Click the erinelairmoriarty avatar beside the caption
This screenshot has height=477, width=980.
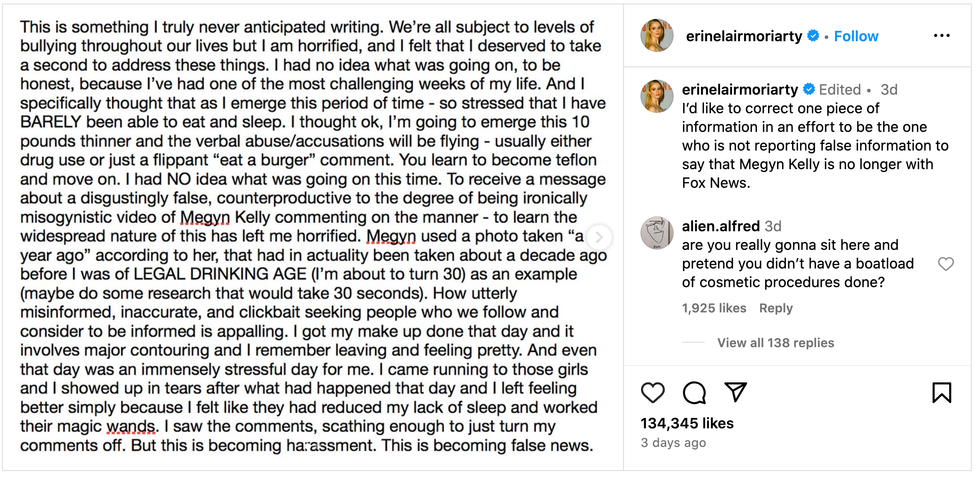(657, 96)
